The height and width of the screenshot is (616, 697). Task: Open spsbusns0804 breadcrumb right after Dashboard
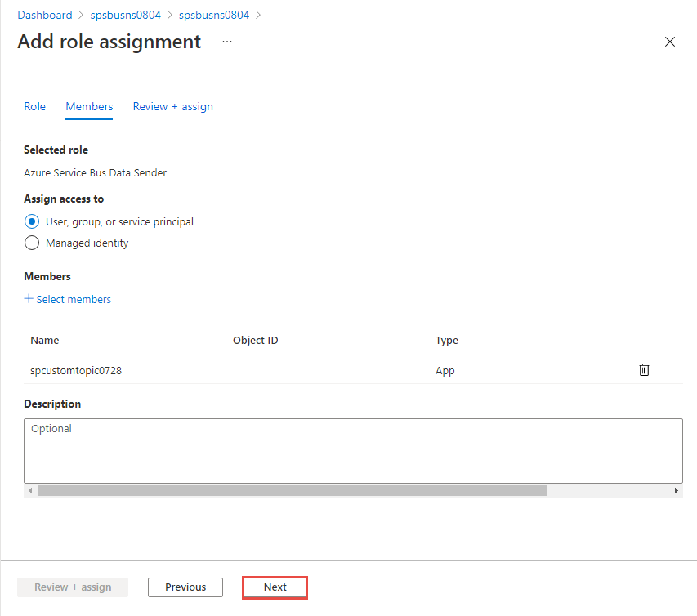tap(125, 15)
